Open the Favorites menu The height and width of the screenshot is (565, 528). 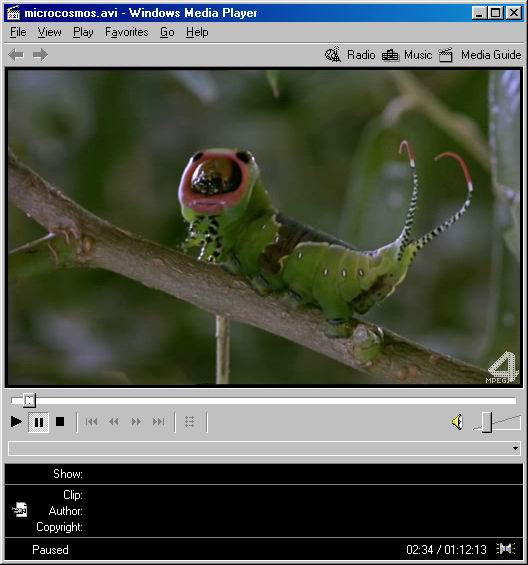(x=127, y=32)
